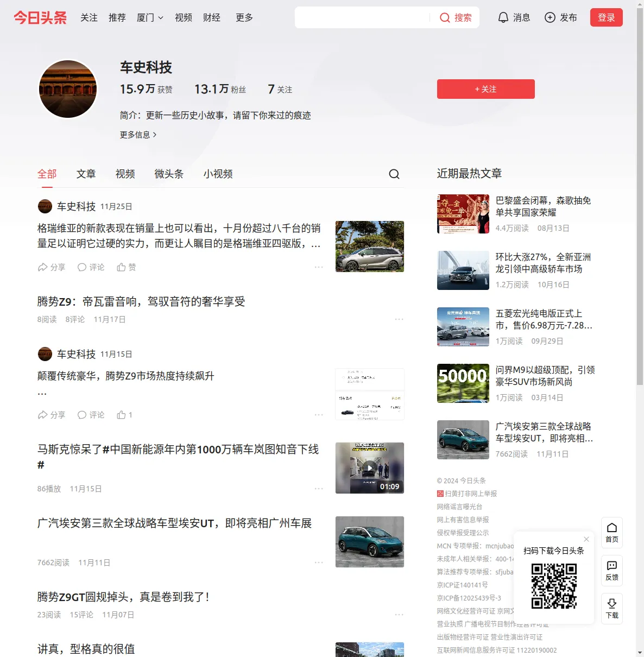Open hot article 问界M9以超级顶配
The height and width of the screenshot is (657, 644).
tap(546, 376)
